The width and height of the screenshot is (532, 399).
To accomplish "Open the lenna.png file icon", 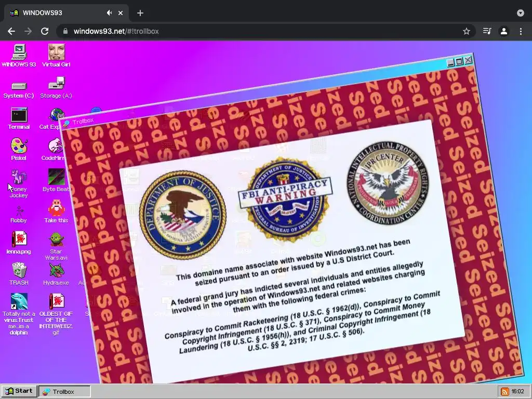I will pyautogui.click(x=19, y=243).
